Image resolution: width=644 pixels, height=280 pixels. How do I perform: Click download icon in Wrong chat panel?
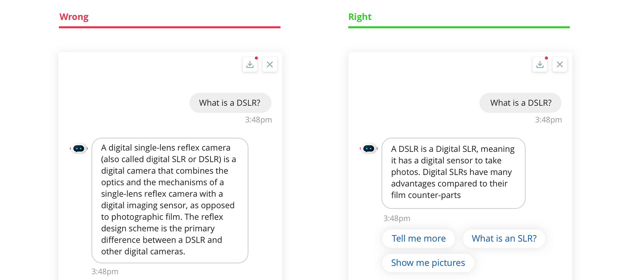250,64
